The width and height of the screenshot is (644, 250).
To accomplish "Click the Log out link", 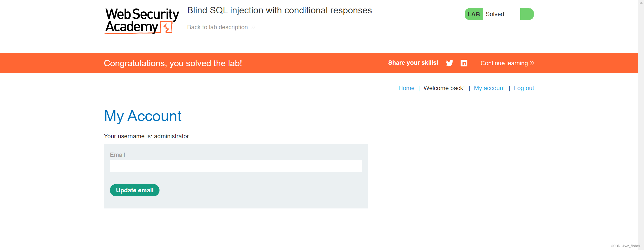I will tap(524, 88).
